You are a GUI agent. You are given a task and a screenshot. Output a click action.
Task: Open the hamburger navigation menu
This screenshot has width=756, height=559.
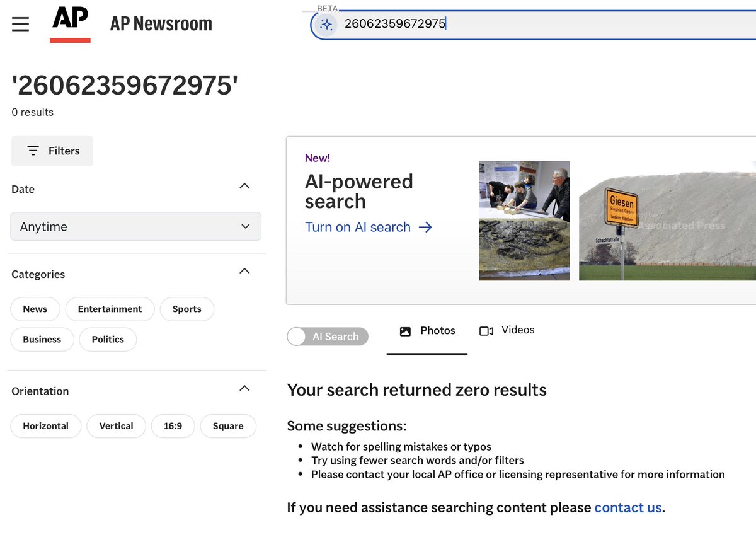[20, 25]
